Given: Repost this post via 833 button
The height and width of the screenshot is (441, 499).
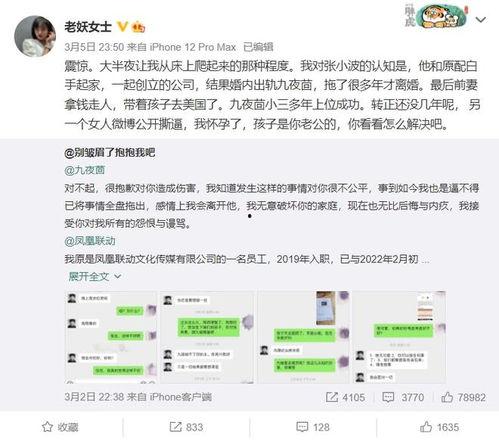Looking at the screenshot, I should (x=186, y=427).
